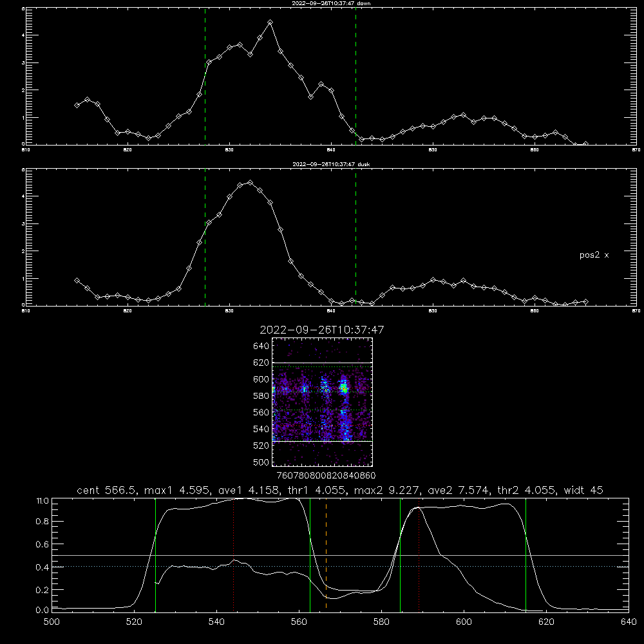Click the spectrogram x-axis label string 760780800820840860
This screenshot has width=644, height=644.
(x=326, y=475)
